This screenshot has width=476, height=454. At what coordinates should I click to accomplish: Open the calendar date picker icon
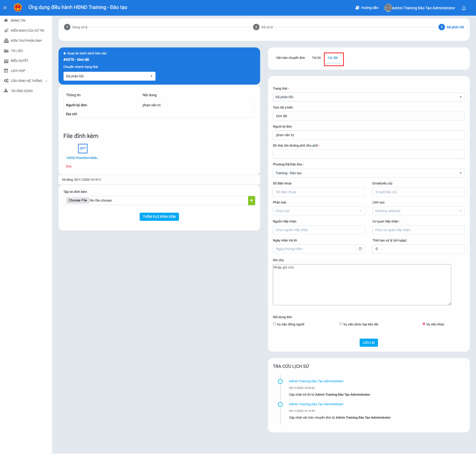pos(360,249)
